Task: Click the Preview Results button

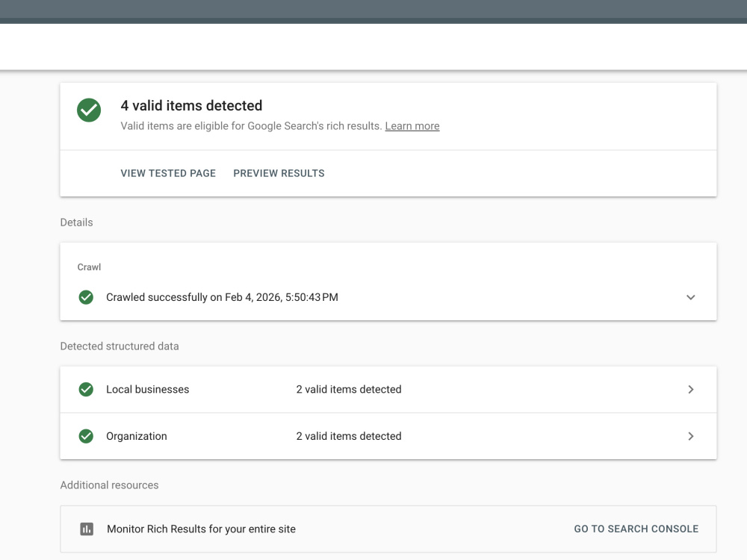Action: (x=279, y=173)
